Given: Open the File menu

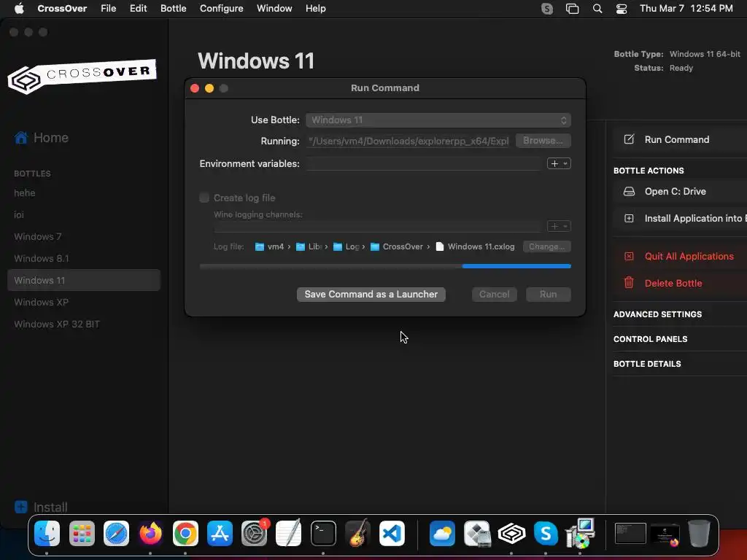Looking at the screenshot, I should pos(108,9).
